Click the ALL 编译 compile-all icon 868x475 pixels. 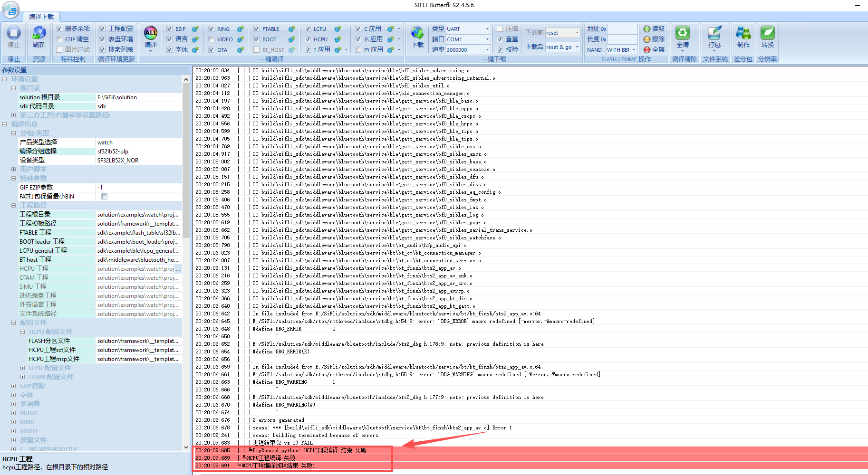151,33
